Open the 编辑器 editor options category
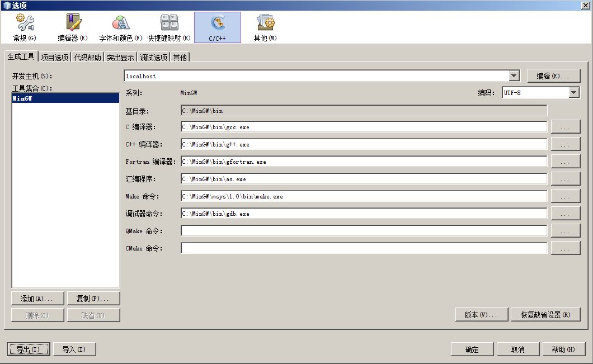This screenshot has width=593, height=364. (x=73, y=27)
